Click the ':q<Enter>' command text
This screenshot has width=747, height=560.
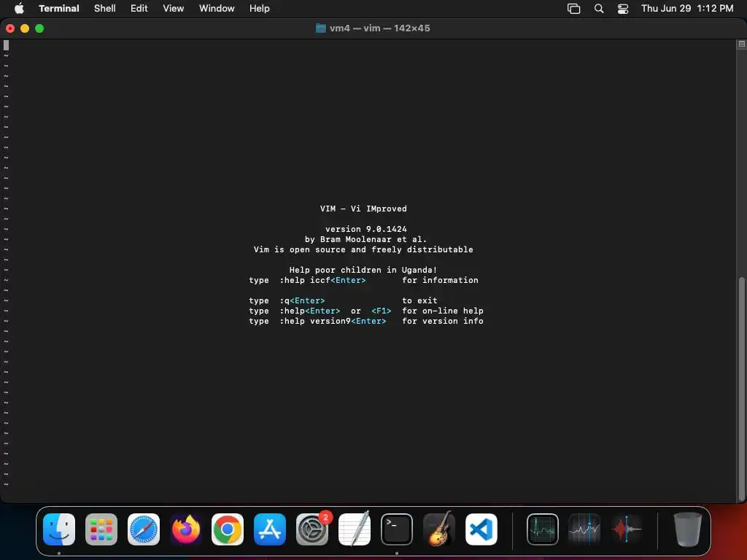[302, 300]
